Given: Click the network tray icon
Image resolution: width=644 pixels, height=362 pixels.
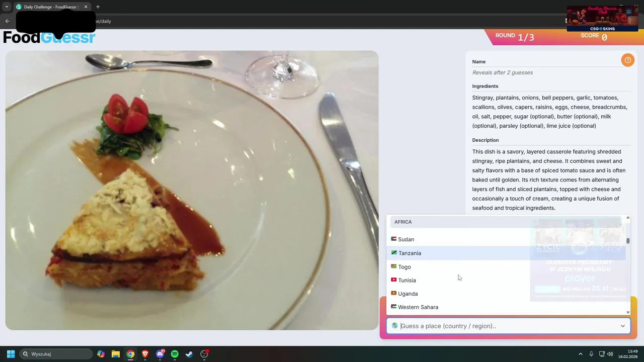Looking at the screenshot, I should [x=602, y=354].
